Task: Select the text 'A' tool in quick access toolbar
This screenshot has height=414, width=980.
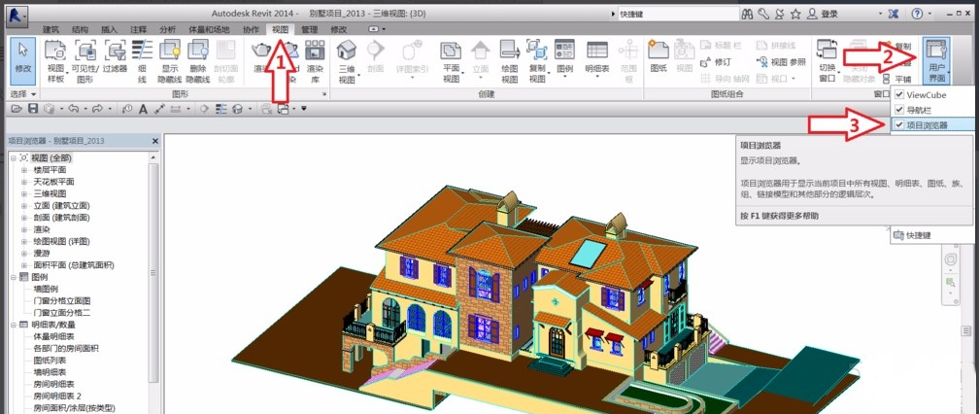Action: (x=143, y=109)
